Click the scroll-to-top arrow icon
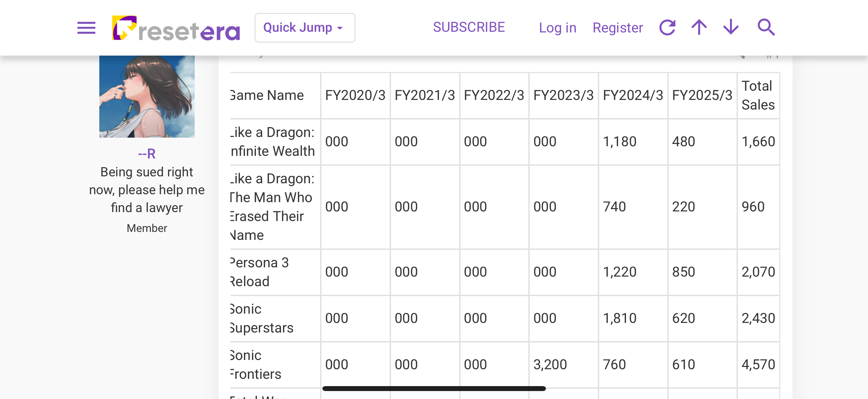 pos(699,27)
